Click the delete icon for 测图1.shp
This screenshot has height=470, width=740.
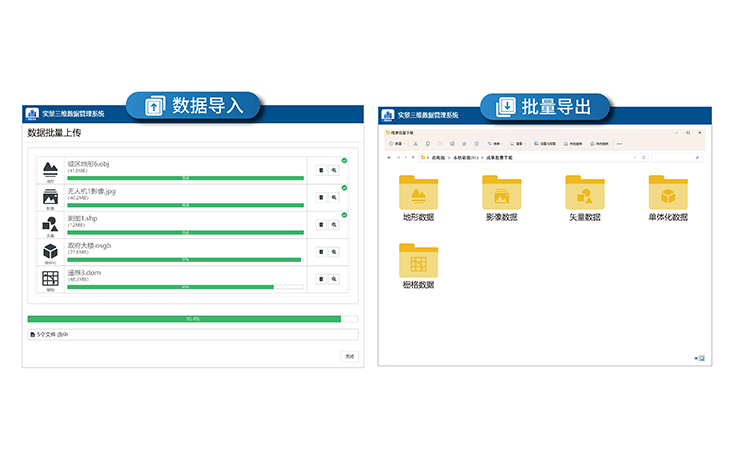pos(321,225)
